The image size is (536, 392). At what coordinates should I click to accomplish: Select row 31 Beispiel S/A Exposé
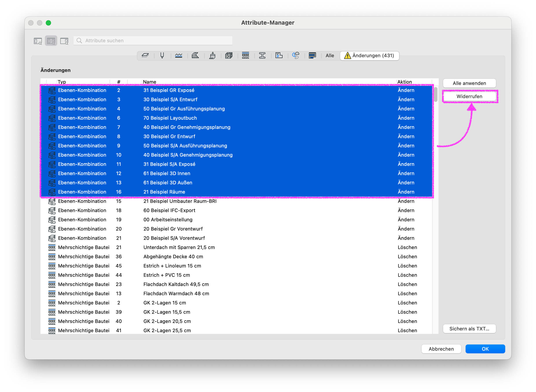pyautogui.click(x=237, y=165)
